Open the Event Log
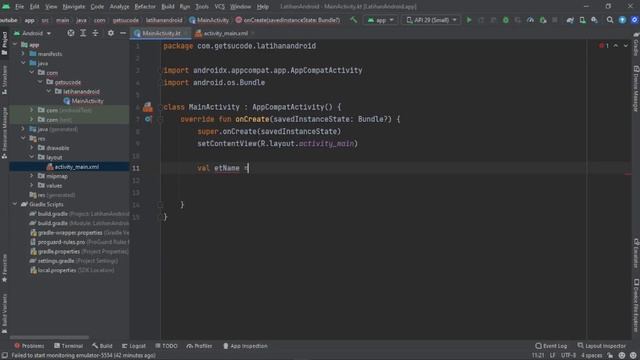Image resolution: width=640 pixels, height=360 pixels. coord(551,346)
